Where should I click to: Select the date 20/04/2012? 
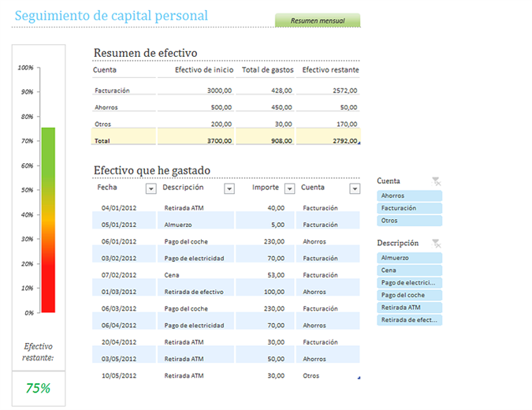tap(119, 342)
